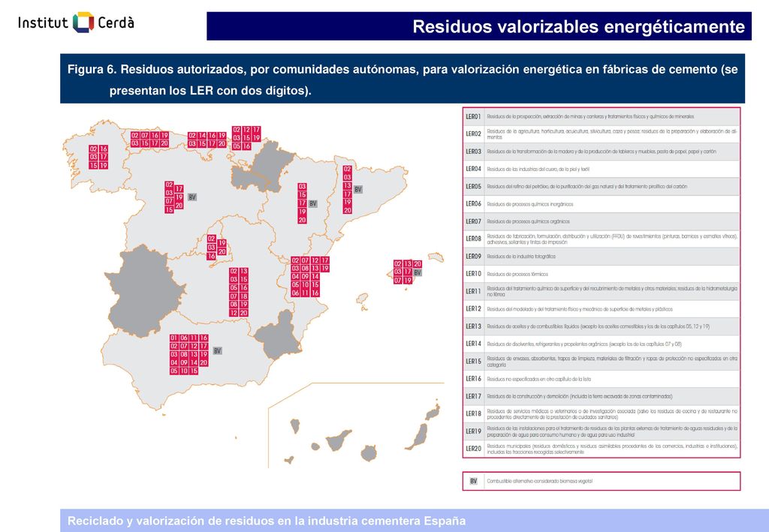769x532 pixels.
Task: Select legend row LER20 municipal residues
Action: 602,449
